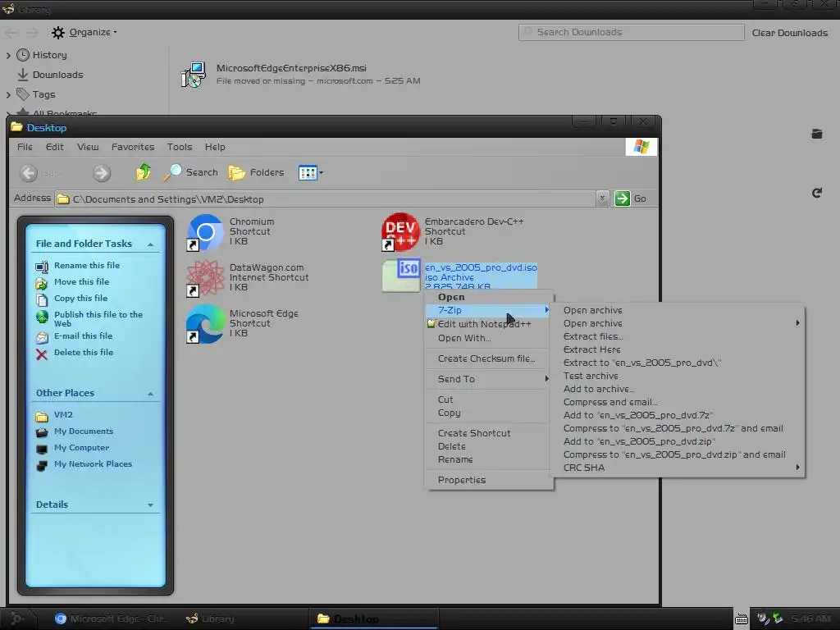The height and width of the screenshot is (630, 840).
Task: Select the DataWagon.com Internet Shortcut icon
Action: point(205,277)
